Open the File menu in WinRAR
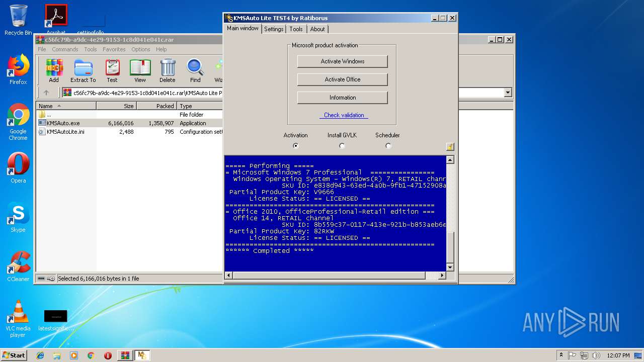644x362 pixels. [42, 49]
